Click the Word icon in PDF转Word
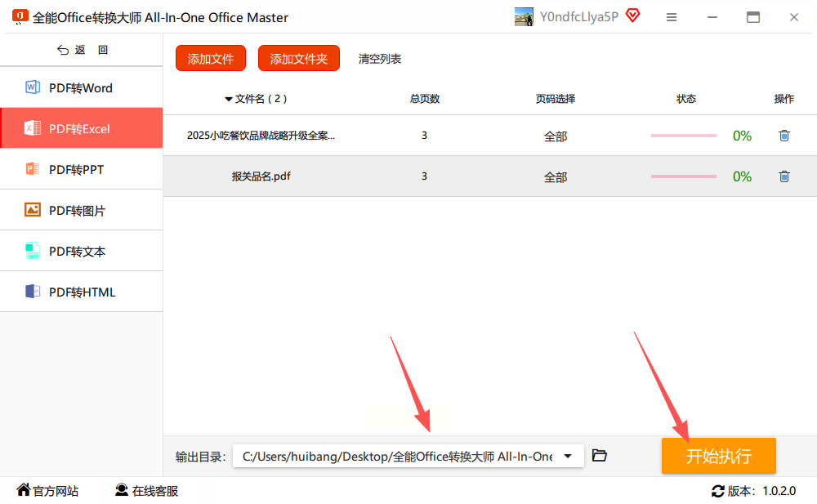The height and width of the screenshot is (504, 817). pos(33,87)
